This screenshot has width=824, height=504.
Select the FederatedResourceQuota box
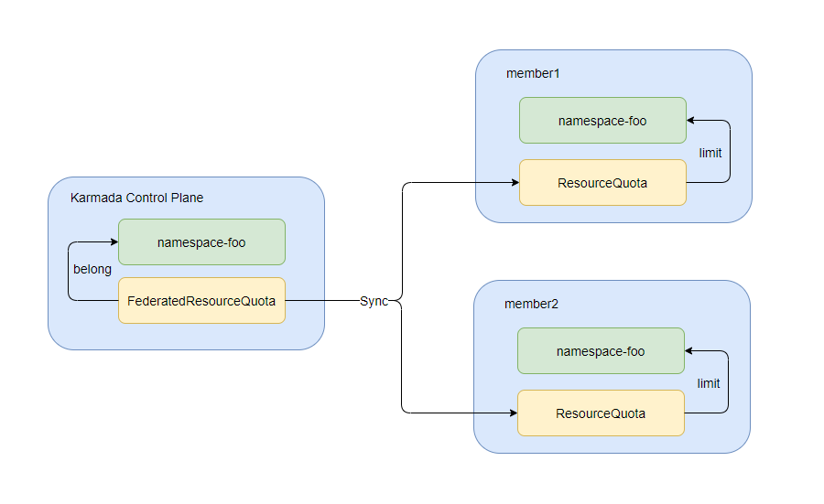(201, 300)
